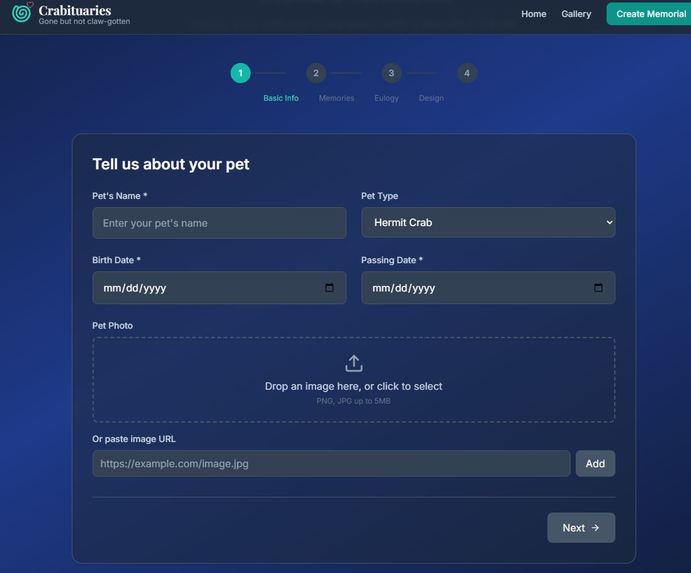
Task: Click the Crabituaries site title
Action: (75, 10)
